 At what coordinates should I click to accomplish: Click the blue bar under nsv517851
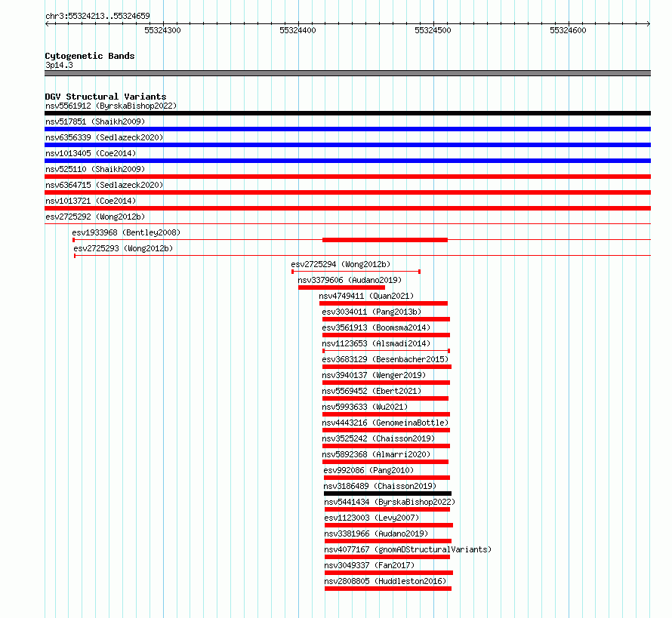tap(347, 129)
